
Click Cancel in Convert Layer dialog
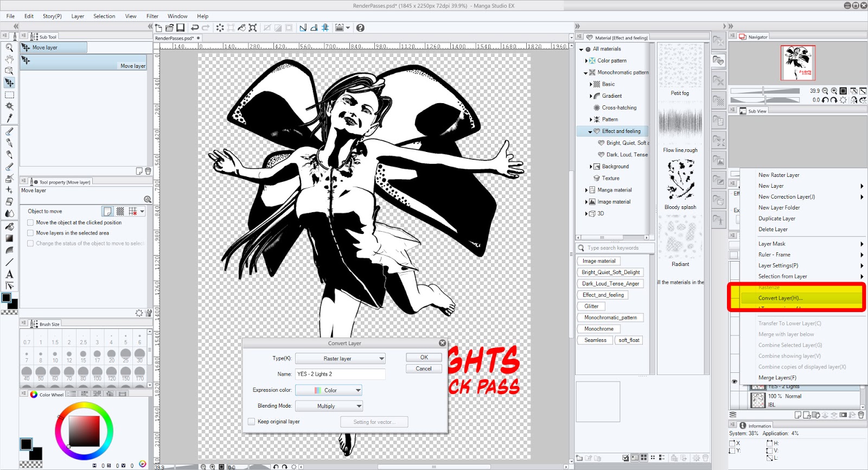(x=424, y=369)
